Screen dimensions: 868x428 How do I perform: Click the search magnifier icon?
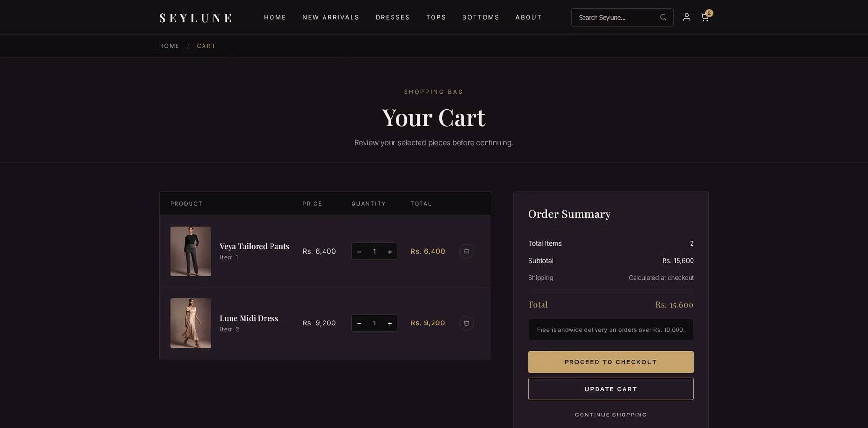(x=663, y=17)
